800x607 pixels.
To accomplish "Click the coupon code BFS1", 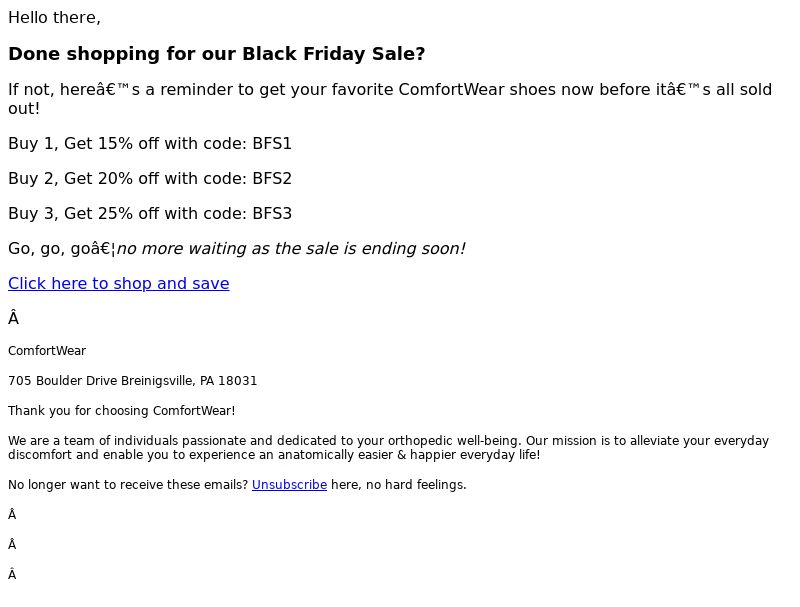I will click(x=272, y=144).
